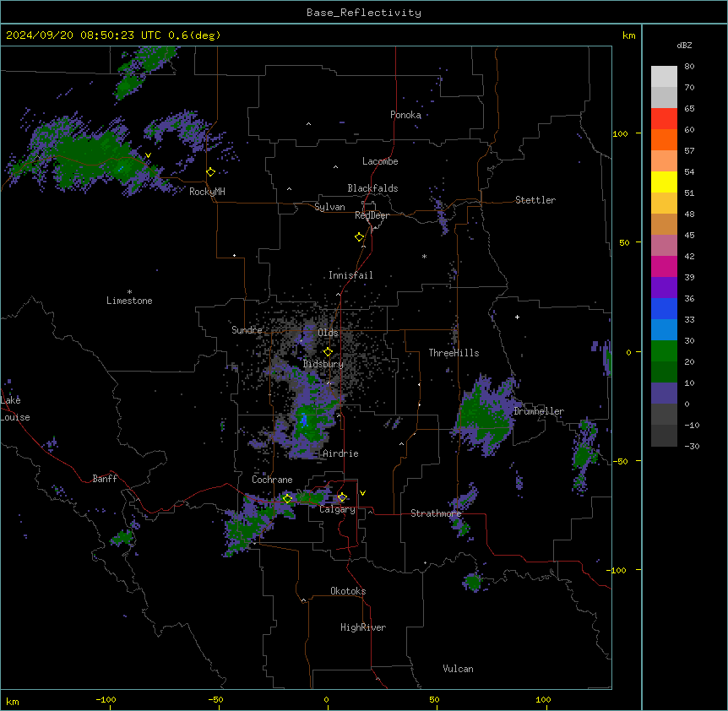The height and width of the screenshot is (711, 728).
Task: Select the HighRiver label
Action: tap(363, 627)
